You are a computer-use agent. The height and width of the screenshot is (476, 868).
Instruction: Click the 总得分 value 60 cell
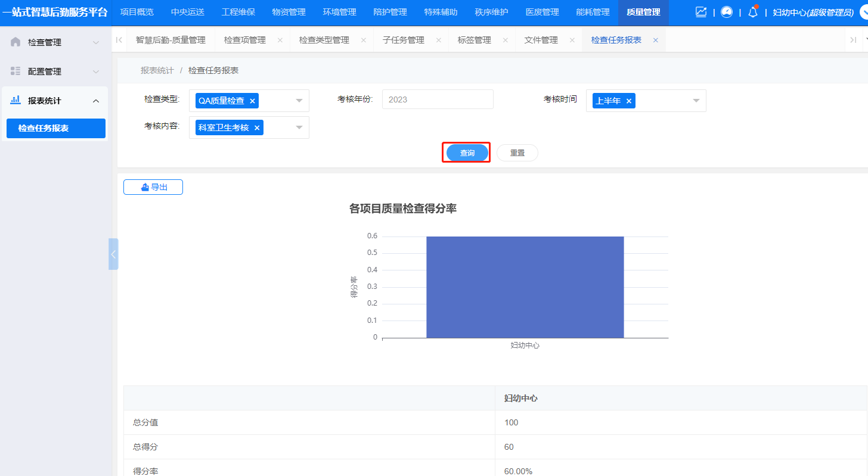click(681, 447)
